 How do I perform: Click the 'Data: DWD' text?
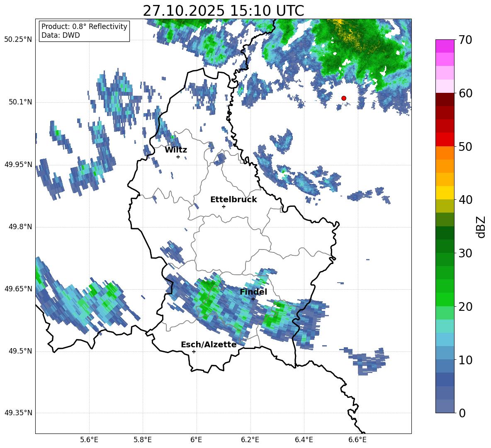pos(61,35)
